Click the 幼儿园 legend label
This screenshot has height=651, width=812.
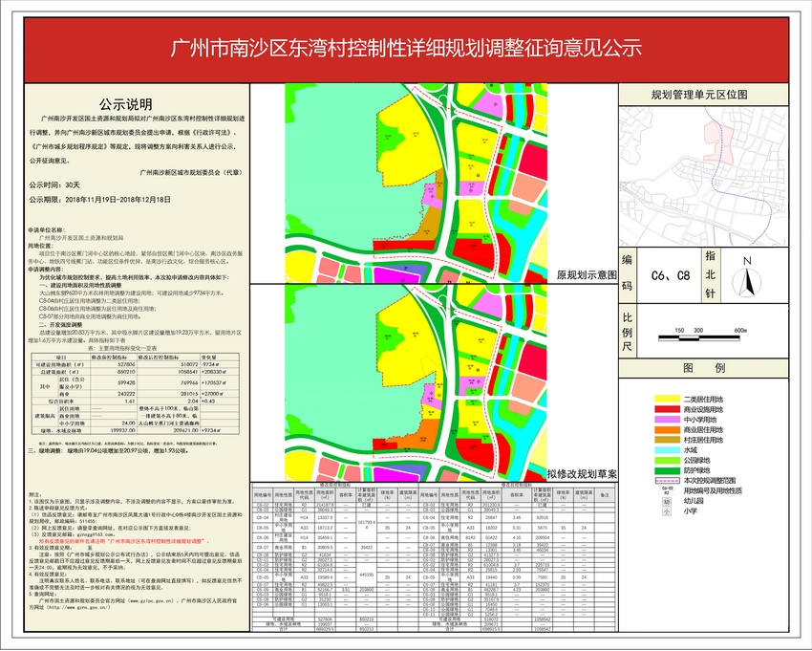point(694,501)
